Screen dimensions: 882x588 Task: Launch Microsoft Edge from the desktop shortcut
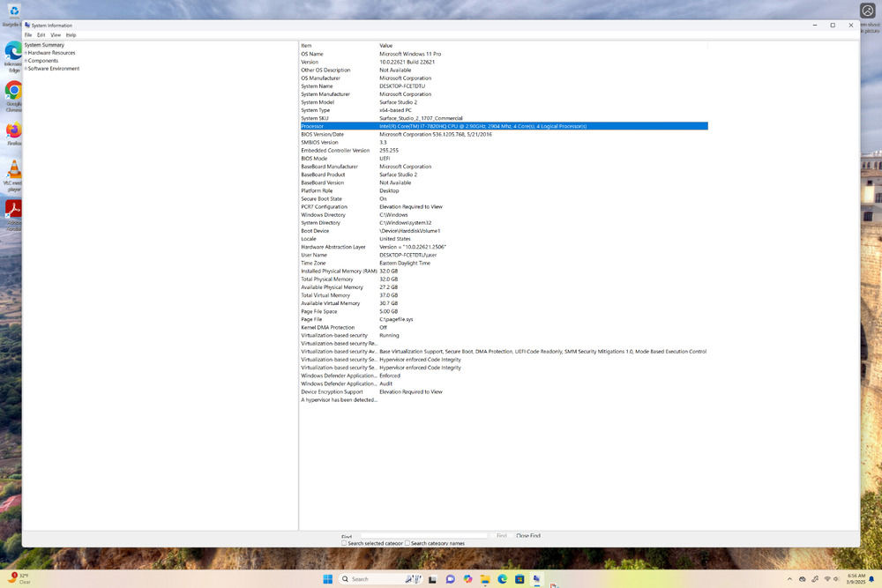(13, 56)
